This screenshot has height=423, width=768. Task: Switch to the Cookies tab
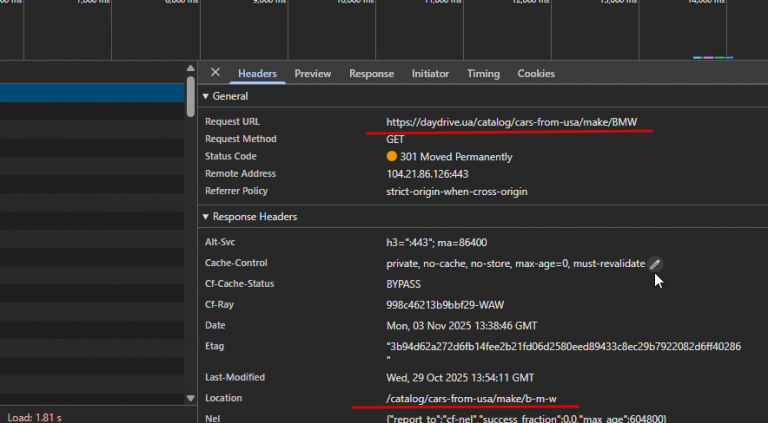point(536,73)
